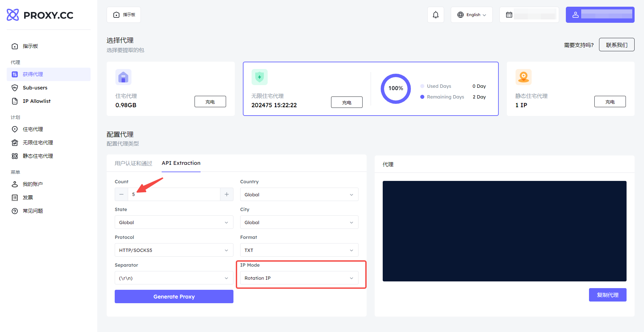Image resolution: width=644 pixels, height=332 pixels.
Task: Click 复制代理 copy button
Action: point(608,295)
